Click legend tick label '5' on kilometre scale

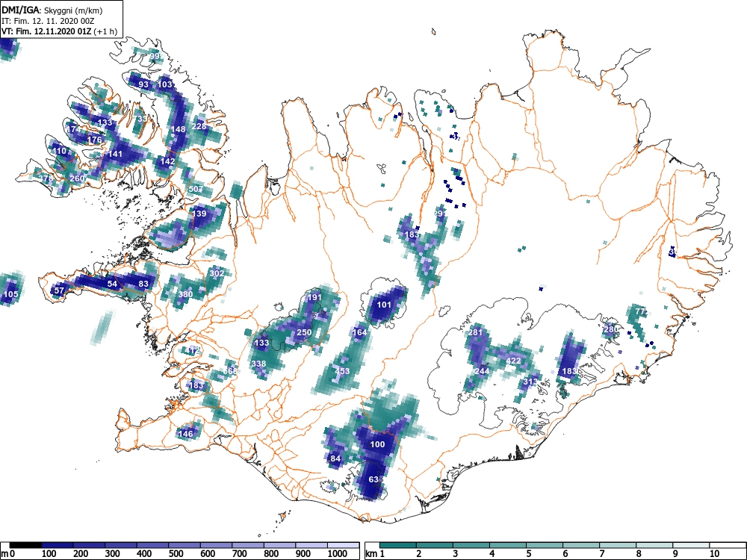(x=528, y=554)
